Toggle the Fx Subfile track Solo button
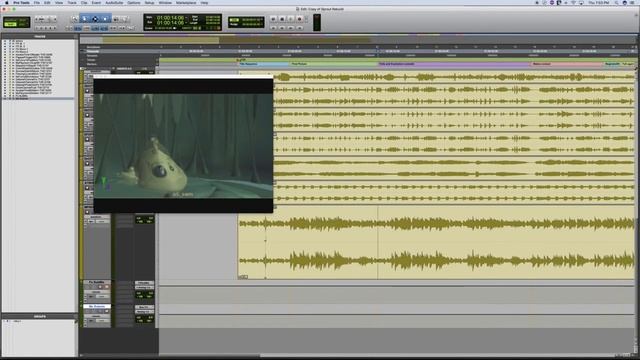 (100, 287)
